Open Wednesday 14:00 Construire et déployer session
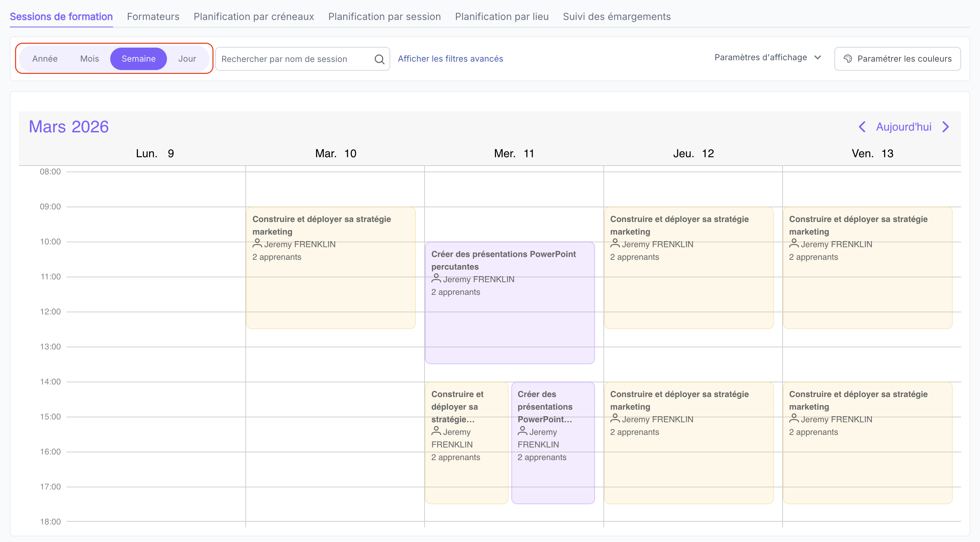 point(467,443)
